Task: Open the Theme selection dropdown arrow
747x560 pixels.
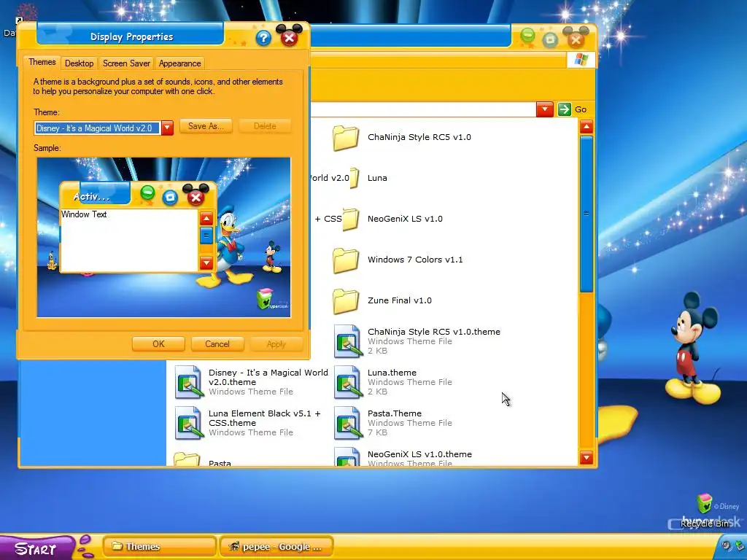Action: (x=167, y=128)
